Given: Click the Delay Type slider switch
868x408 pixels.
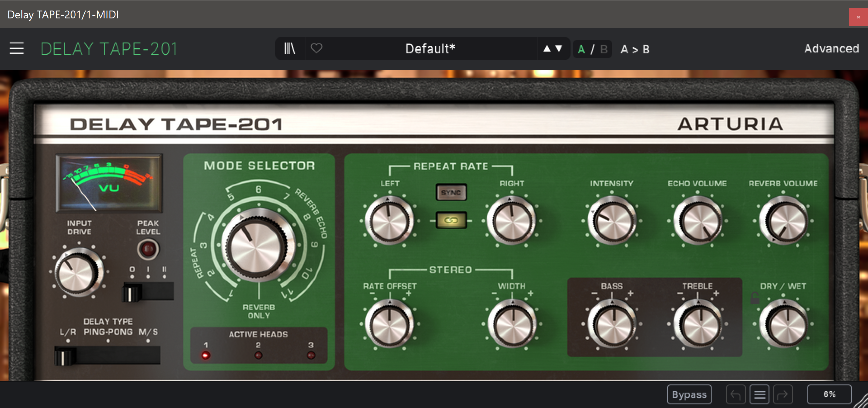Looking at the screenshot, I should tap(107, 356).
